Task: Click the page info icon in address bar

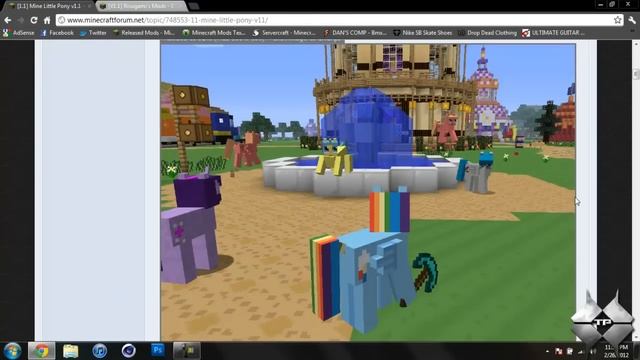Action: (62, 20)
